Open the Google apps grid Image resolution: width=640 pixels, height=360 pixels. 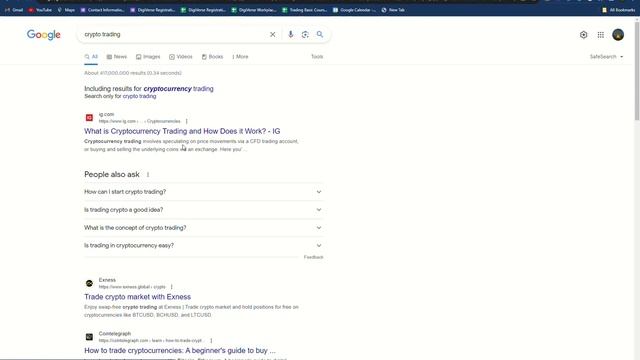pyautogui.click(x=600, y=35)
